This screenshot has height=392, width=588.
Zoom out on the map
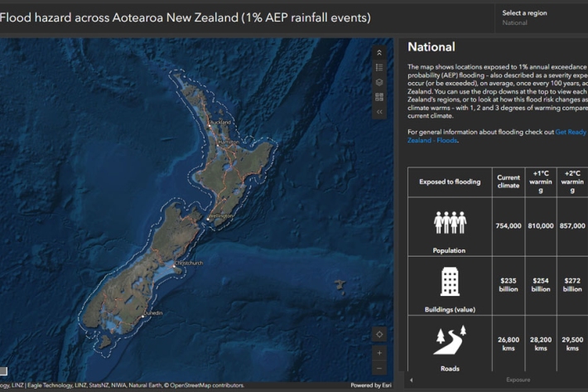coord(379,368)
